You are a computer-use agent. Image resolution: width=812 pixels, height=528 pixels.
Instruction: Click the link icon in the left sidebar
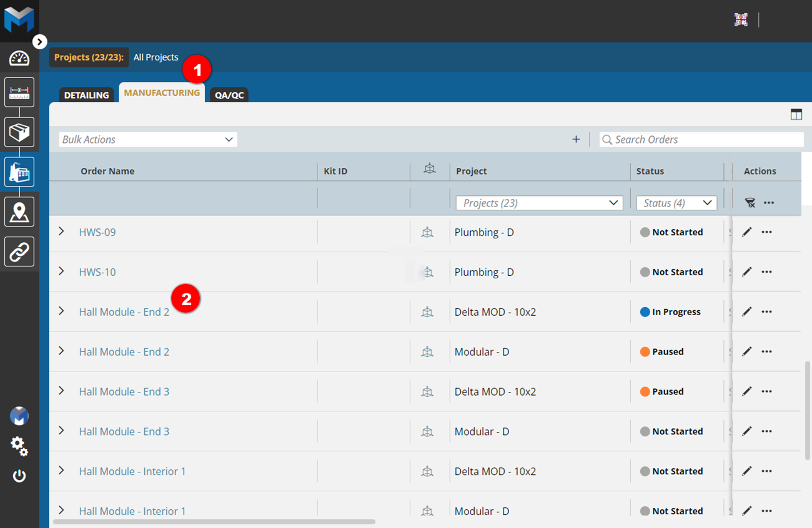pos(19,252)
